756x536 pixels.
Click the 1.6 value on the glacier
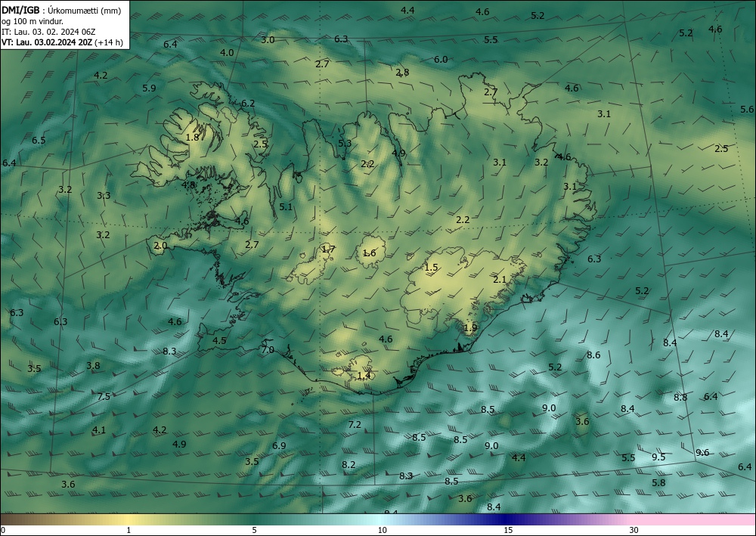click(x=369, y=253)
